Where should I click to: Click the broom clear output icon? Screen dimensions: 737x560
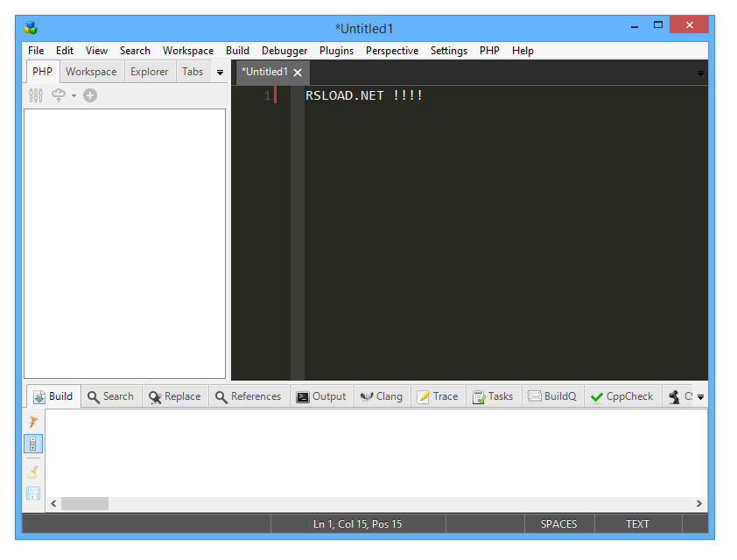(x=33, y=472)
